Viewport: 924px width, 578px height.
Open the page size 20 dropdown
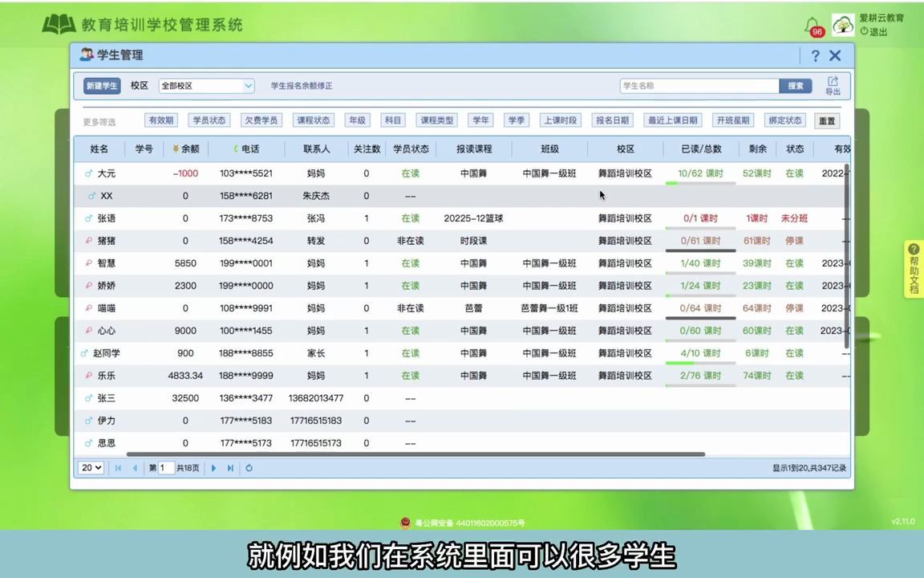pyautogui.click(x=90, y=467)
